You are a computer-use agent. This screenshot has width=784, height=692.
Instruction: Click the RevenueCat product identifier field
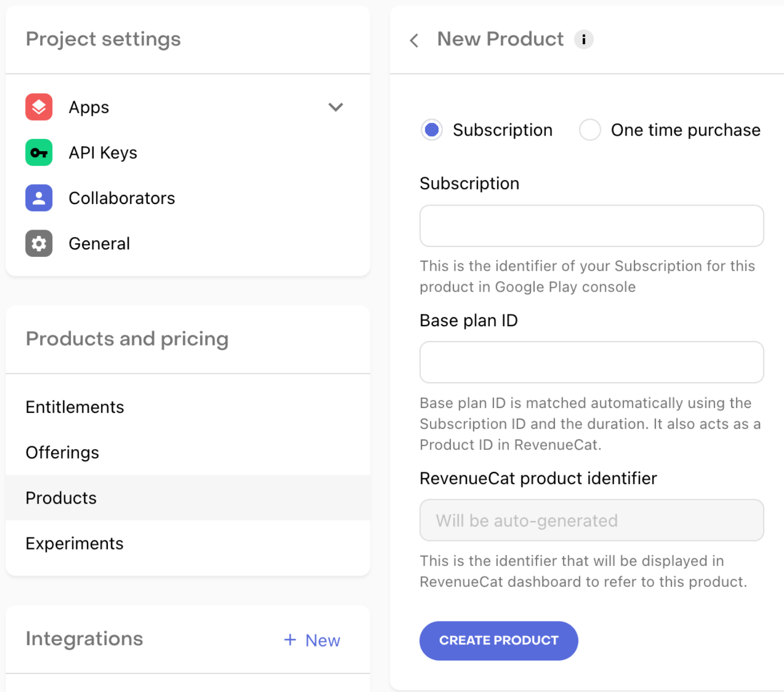(591, 520)
